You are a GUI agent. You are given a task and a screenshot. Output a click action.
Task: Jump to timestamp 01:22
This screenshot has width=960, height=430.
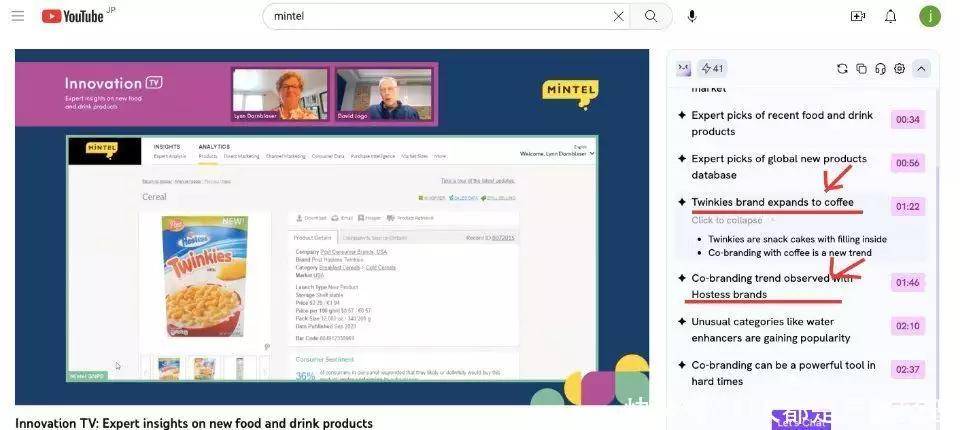[907, 206]
